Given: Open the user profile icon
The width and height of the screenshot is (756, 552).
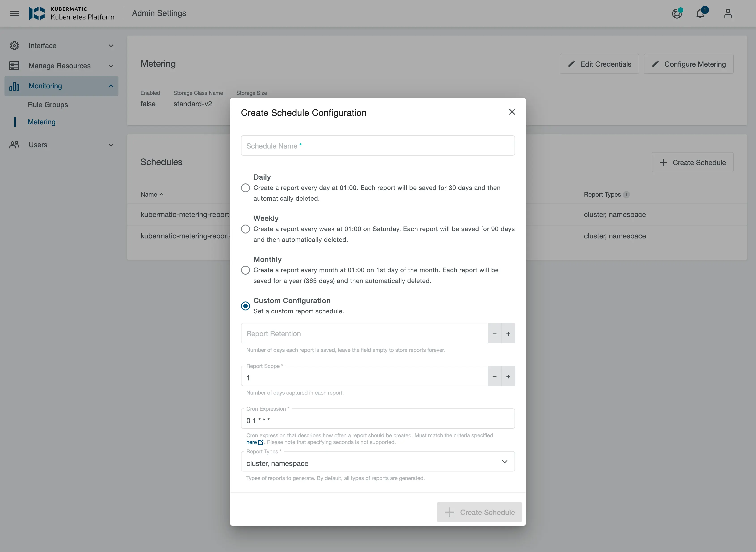Looking at the screenshot, I should point(728,14).
